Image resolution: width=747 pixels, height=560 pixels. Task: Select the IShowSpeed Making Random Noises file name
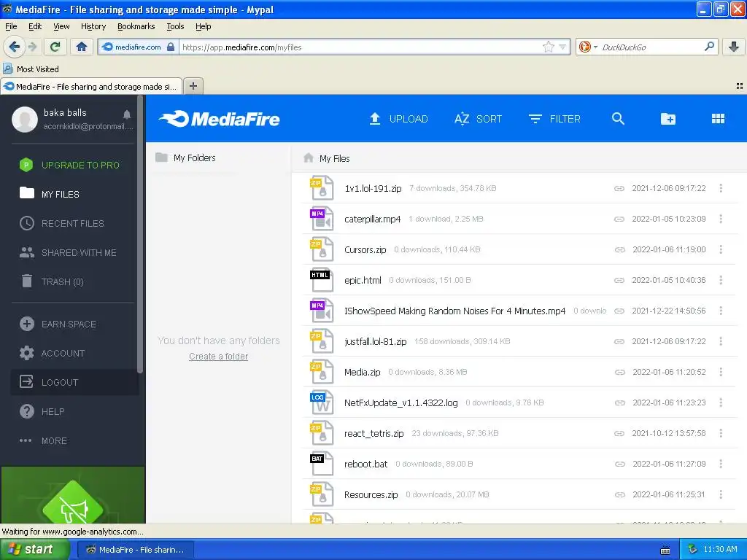click(455, 311)
